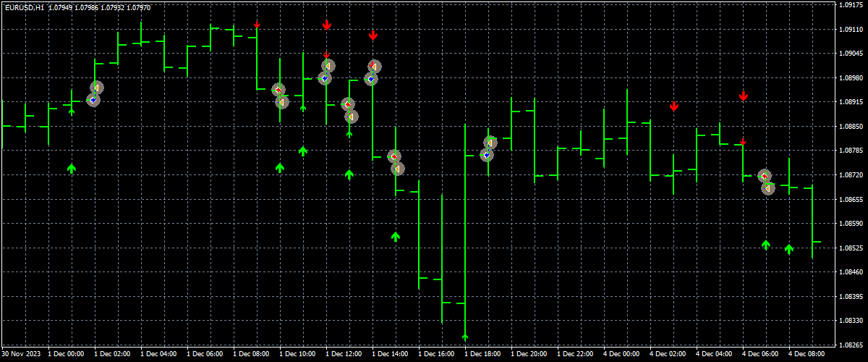Click the large green up arrow under the 1 Dec 13:00 bar

(349, 174)
